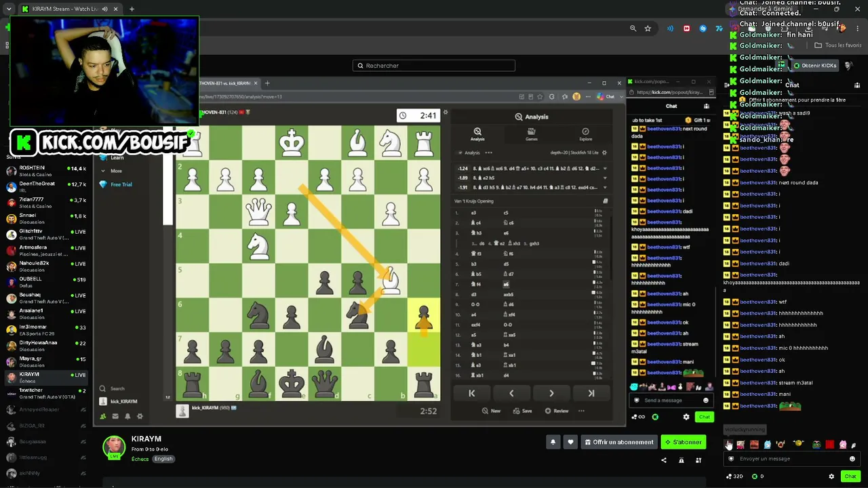Screen dimensions: 868x488
Task: Click Offrir un abonnement gift button
Action: [x=619, y=442]
